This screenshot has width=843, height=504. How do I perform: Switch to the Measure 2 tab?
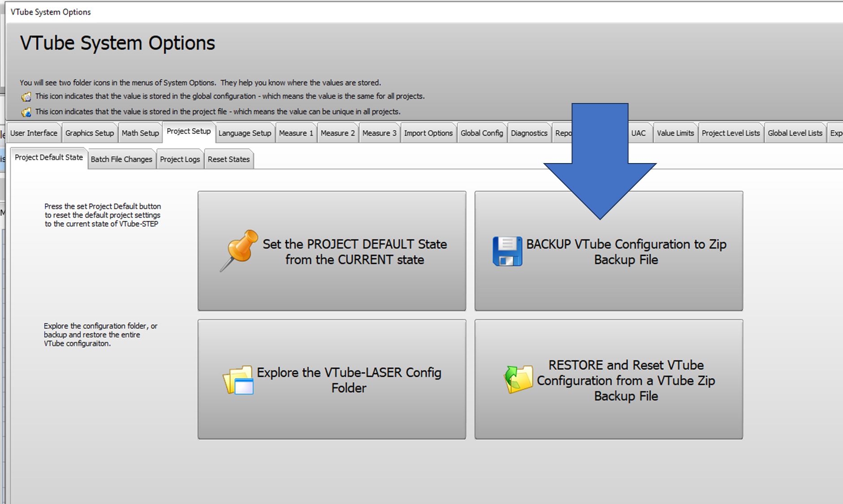(337, 133)
